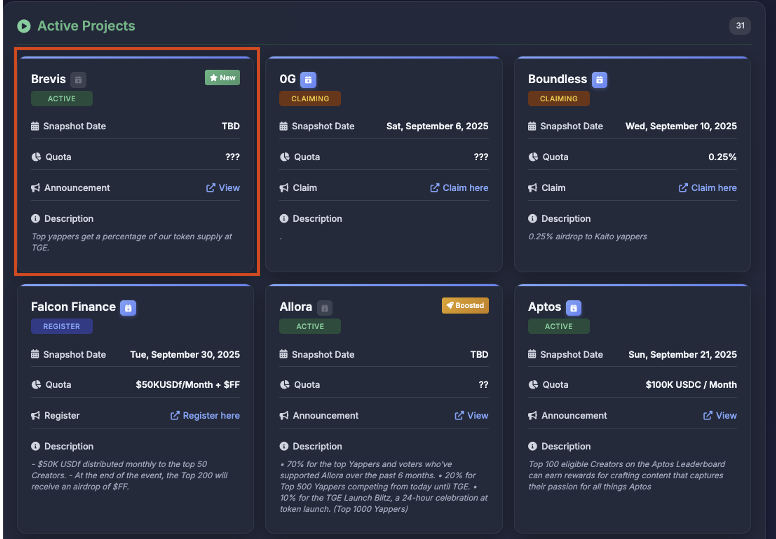Click the megaphone icon in 0G Claim row
The image size is (776, 539).
284,188
